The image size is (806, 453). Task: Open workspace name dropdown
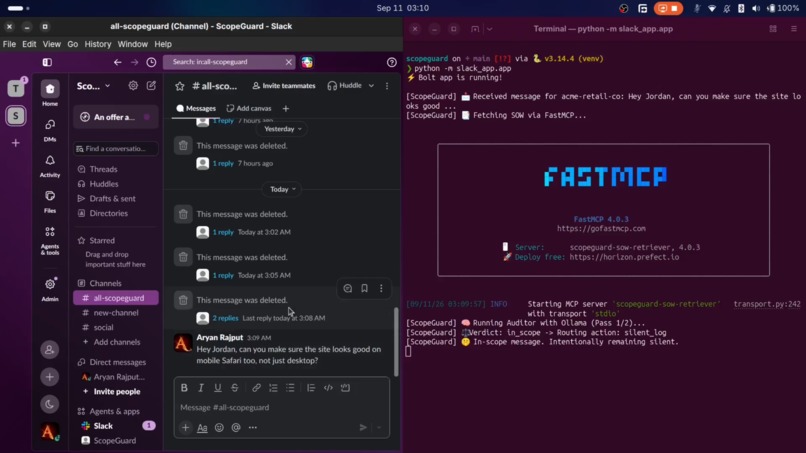click(x=94, y=86)
